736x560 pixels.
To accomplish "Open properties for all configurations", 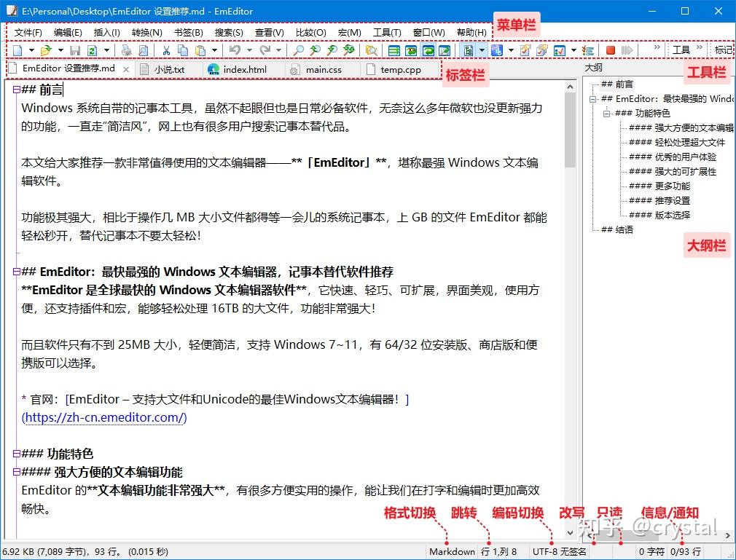I will click(542, 50).
